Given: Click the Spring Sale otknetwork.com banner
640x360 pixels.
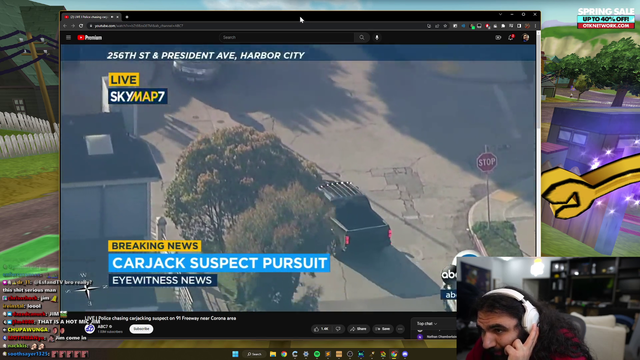Looking at the screenshot, I should tap(606, 18).
